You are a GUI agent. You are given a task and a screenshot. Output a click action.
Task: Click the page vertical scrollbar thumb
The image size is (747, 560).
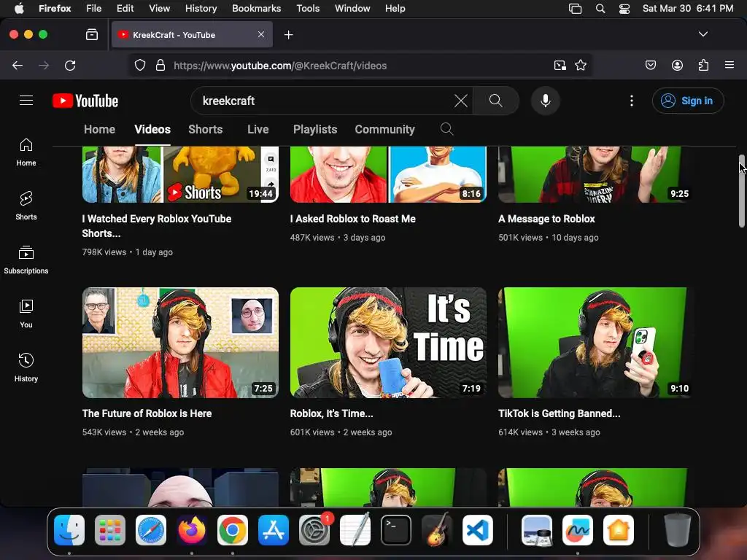(x=741, y=190)
